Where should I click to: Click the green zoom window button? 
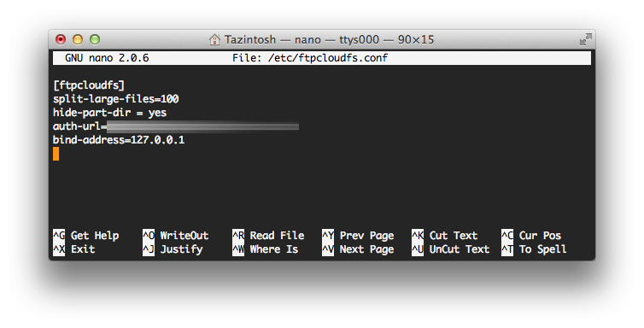tap(95, 39)
